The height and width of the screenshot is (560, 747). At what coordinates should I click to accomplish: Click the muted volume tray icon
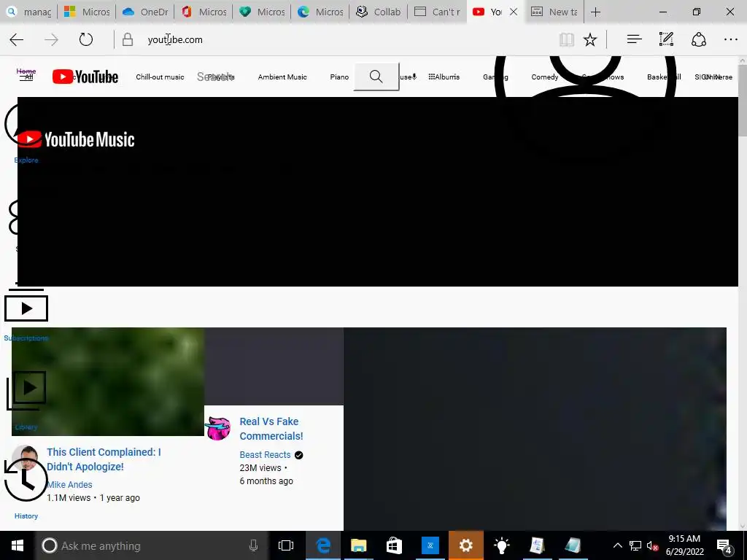click(652, 545)
